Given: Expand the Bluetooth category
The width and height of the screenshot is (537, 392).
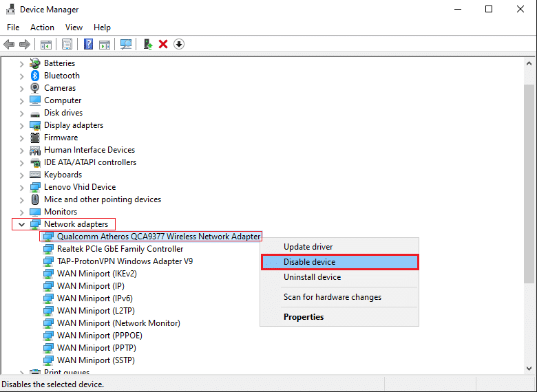Looking at the screenshot, I should (21, 76).
